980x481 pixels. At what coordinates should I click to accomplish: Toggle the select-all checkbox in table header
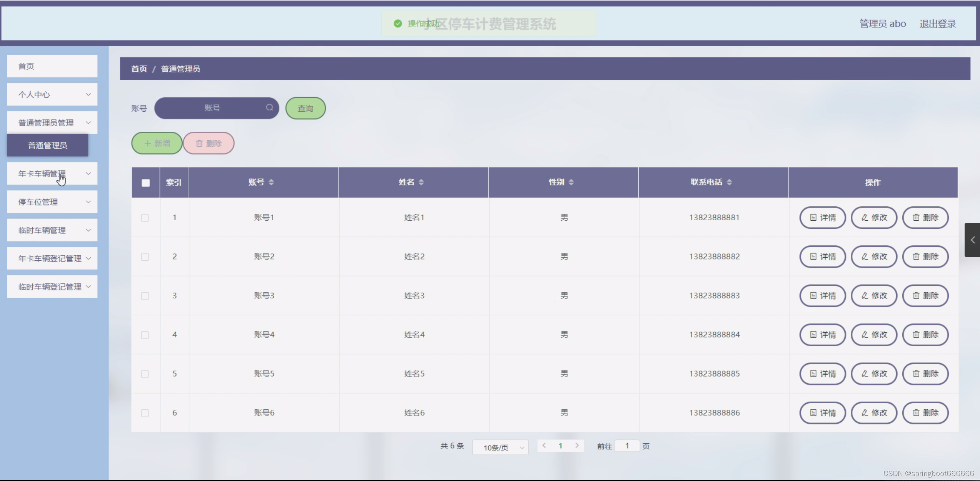click(145, 183)
